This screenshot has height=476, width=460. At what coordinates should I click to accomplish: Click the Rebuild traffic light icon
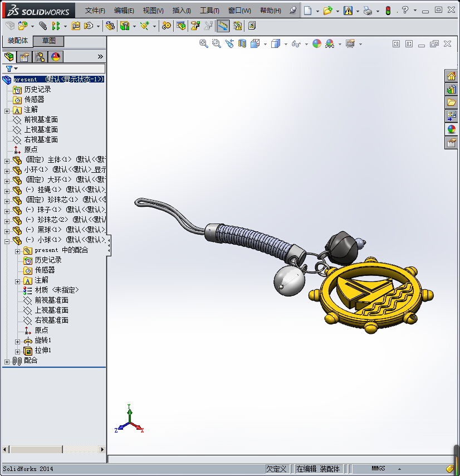pyautogui.click(x=388, y=11)
